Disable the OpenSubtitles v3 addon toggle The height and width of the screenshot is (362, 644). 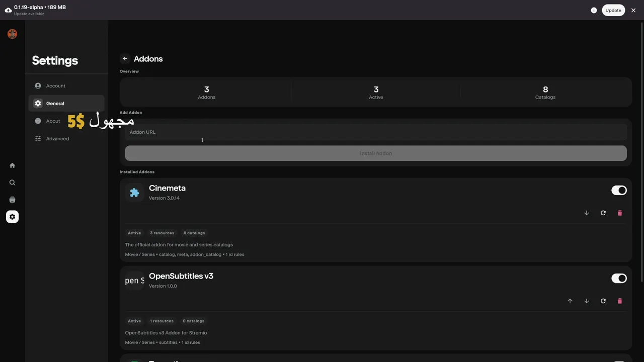(x=619, y=279)
